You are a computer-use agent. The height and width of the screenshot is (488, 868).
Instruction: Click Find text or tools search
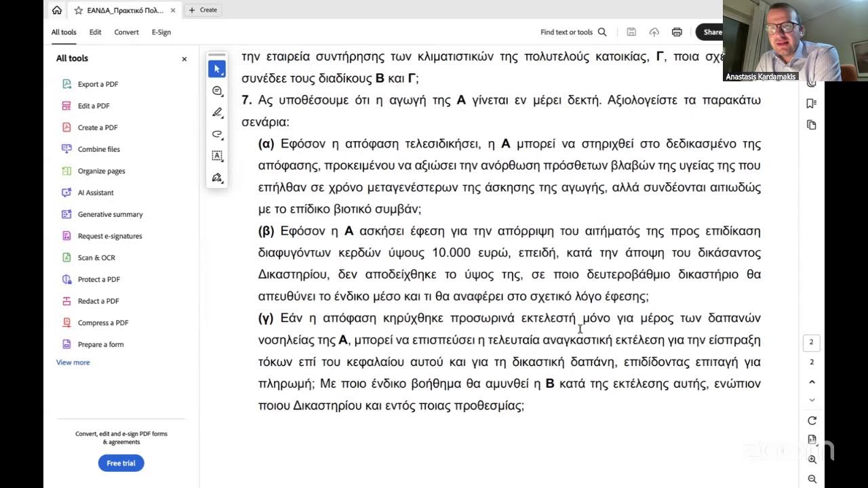(x=573, y=32)
